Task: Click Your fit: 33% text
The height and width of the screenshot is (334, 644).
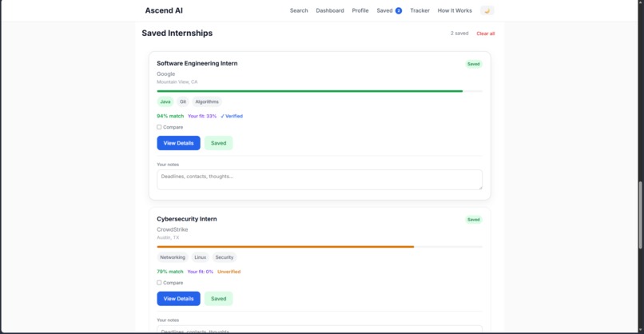Action: [202, 117]
